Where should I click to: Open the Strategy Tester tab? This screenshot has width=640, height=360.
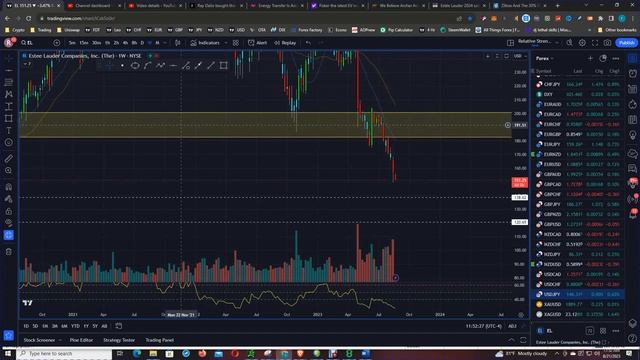point(119,340)
